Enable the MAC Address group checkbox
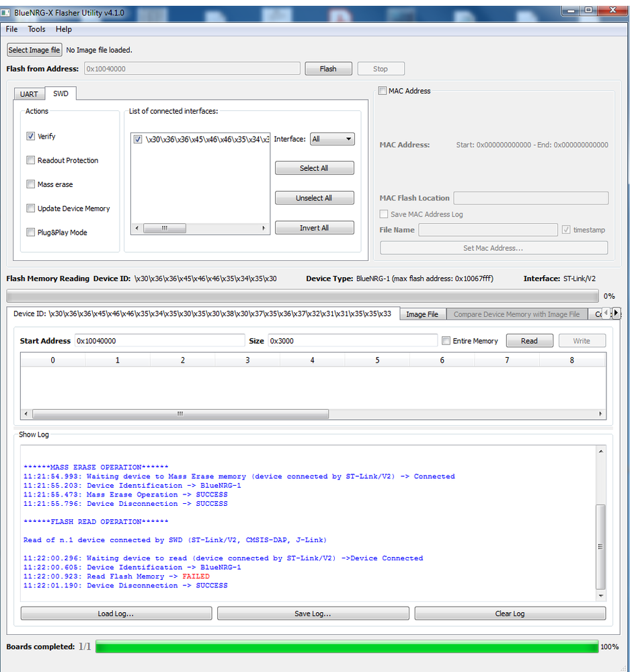The image size is (630, 672). pos(383,90)
